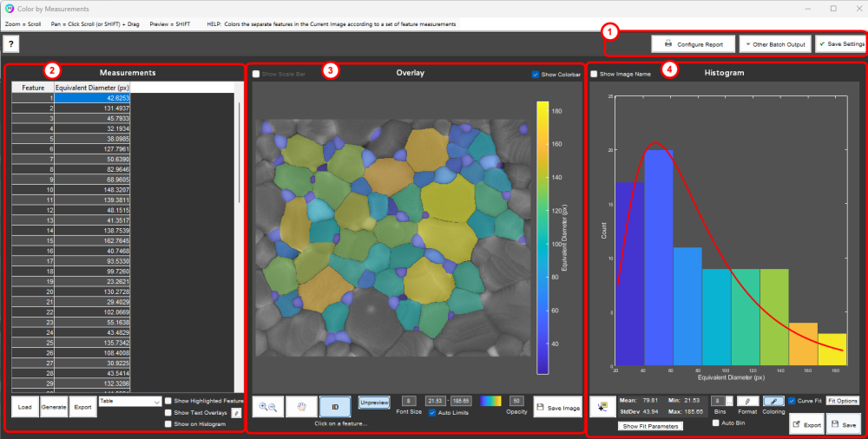Save the histogram
Image resolution: width=868 pixels, height=439 pixels.
[844, 424]
